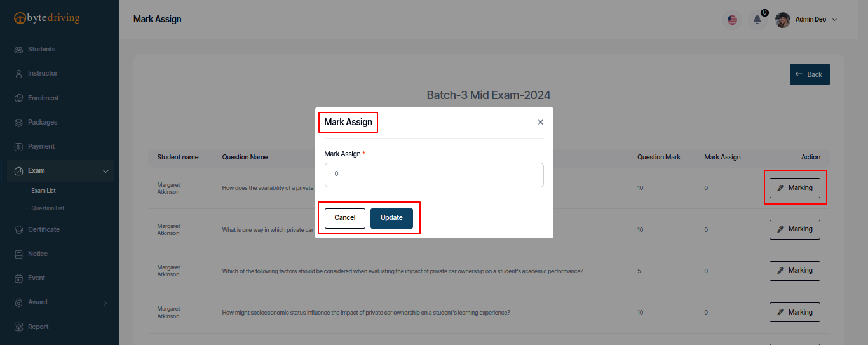Screen dimensions: 868x345
Task: Click the Exam sidebar icon
Action: (x=18, y=170)
